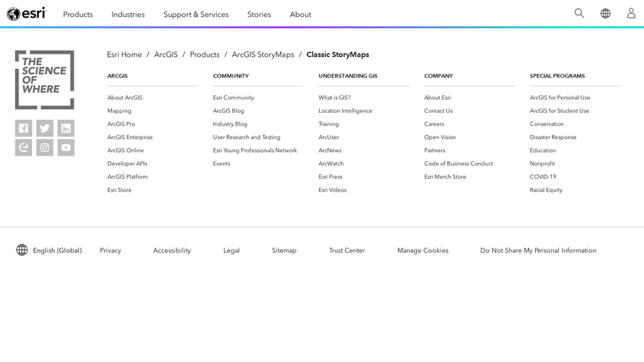This screenshot has width=644, height=362.
Task: Go to ArcGIS StoryMaps breadcrumb
Action: [x=263, y=54]
